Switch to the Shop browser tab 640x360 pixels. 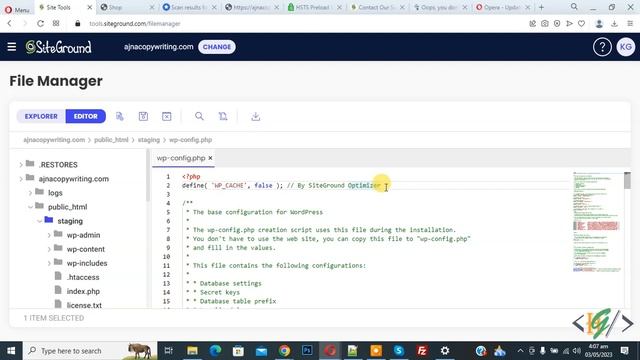[x=127, y=7]
